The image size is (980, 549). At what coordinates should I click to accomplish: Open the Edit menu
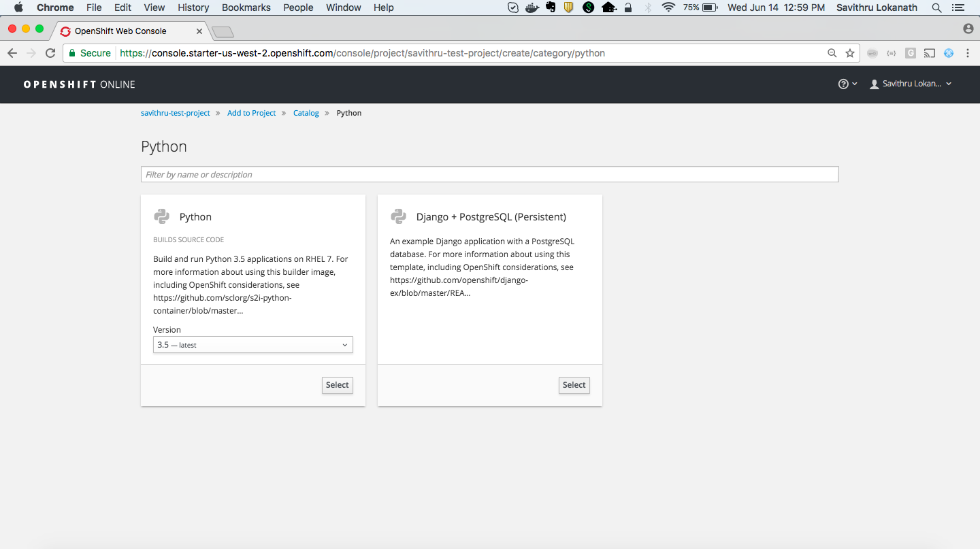(123, 7)
